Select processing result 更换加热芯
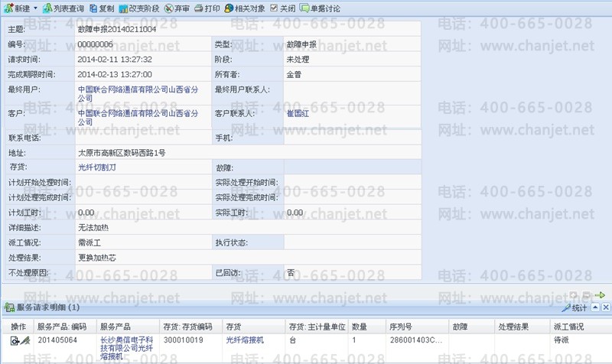This screenshot has height=364, width=612. click(x=97, y=258)
